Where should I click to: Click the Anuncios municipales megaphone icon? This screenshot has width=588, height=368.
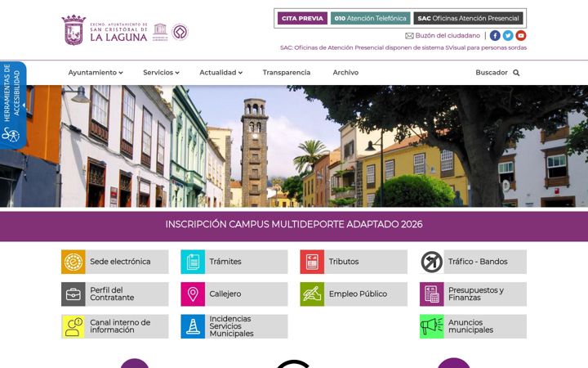tap(432, 326)
